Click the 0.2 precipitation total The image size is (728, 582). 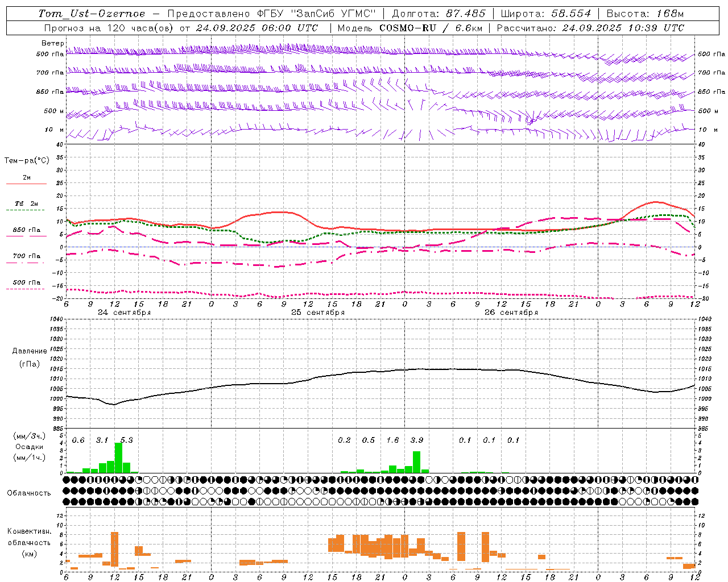(x=344, y=440)
